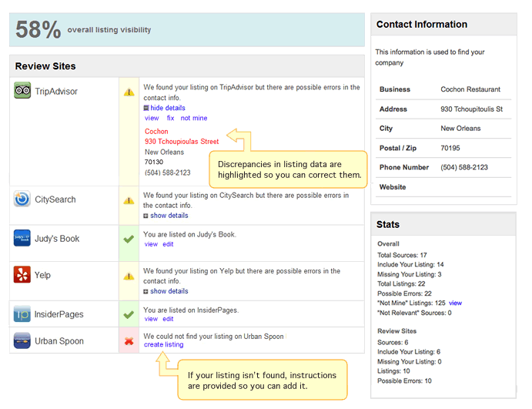Click the Stats panel header
The height and width of the screenshot is (409, 532).
tap(443, 224)
